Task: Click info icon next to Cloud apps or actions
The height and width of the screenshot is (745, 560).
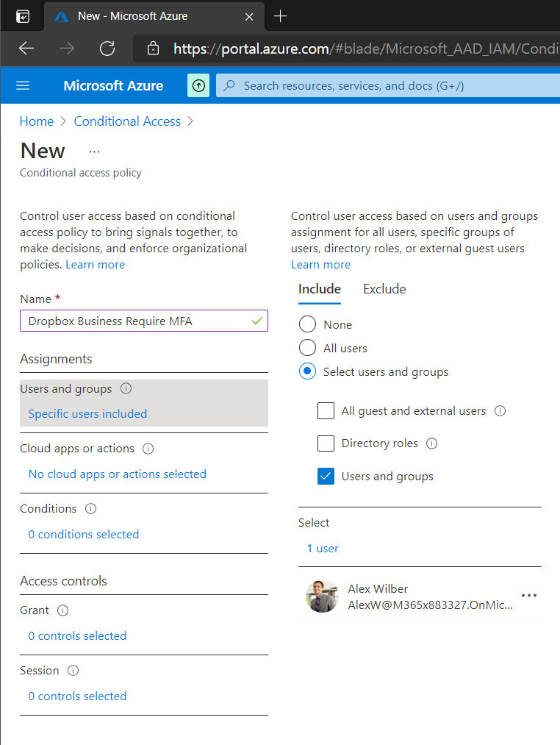Action: pyautogui.click(x=148, y=449)
